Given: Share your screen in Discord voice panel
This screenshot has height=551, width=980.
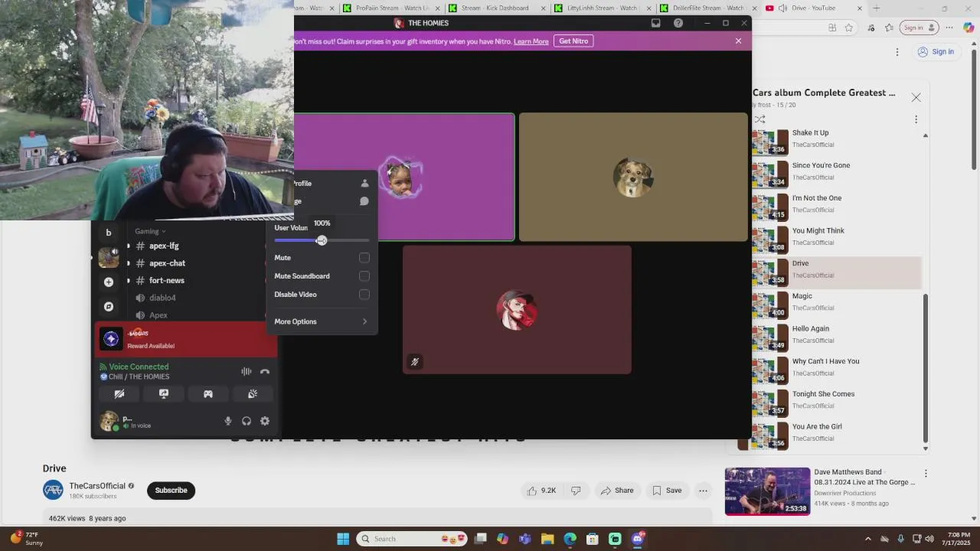Looking at the screenshot, I should [164, 394].
